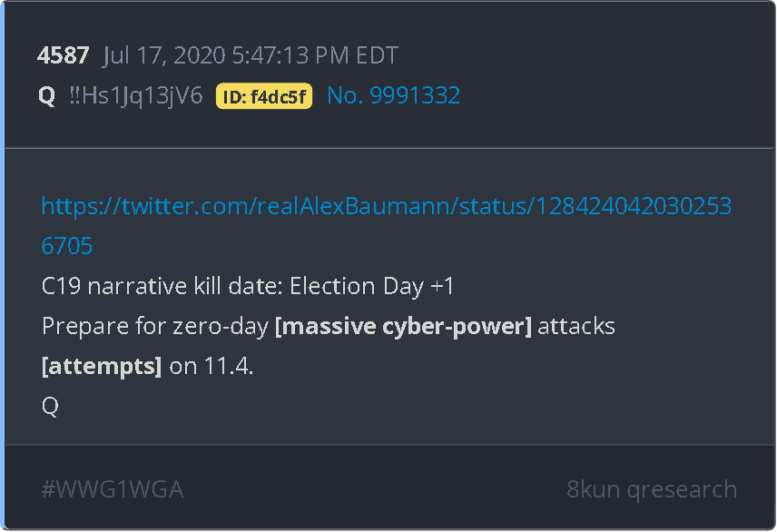The width and height of the screenshot is (777, 532).
Task: Click the wrapped link ending 6705
Action: (x=67, y=246)
